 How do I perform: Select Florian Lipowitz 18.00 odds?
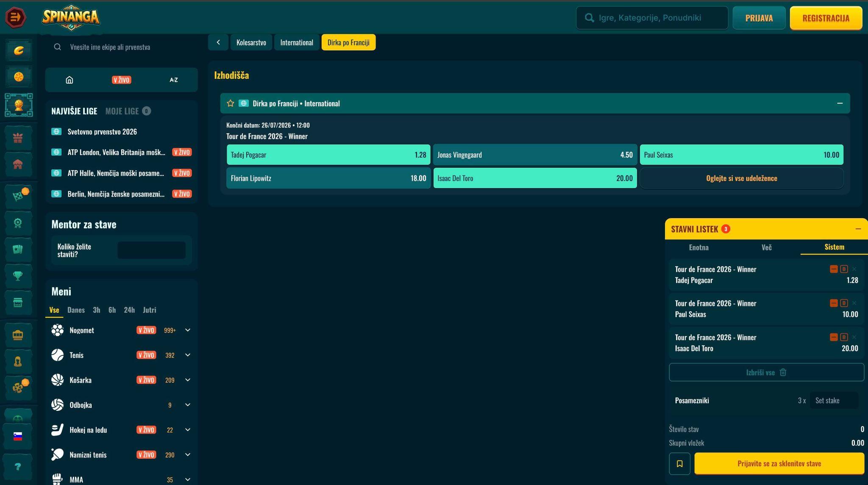(328, 178)
